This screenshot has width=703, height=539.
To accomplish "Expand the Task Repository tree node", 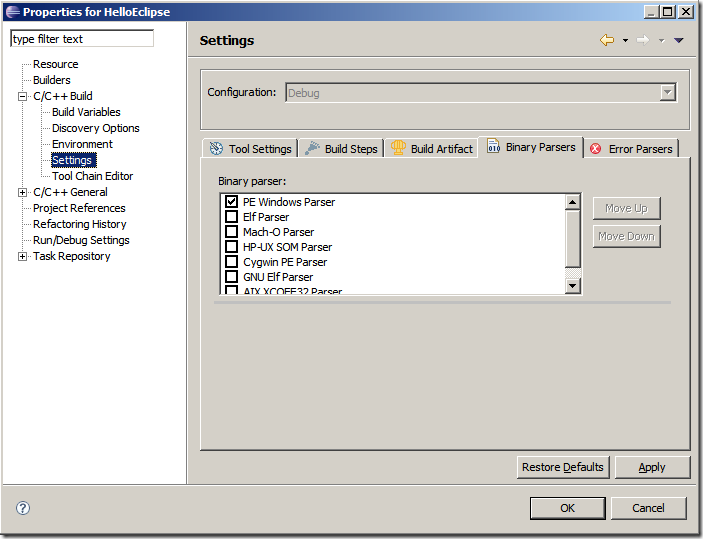I will (x=22, y=256).
